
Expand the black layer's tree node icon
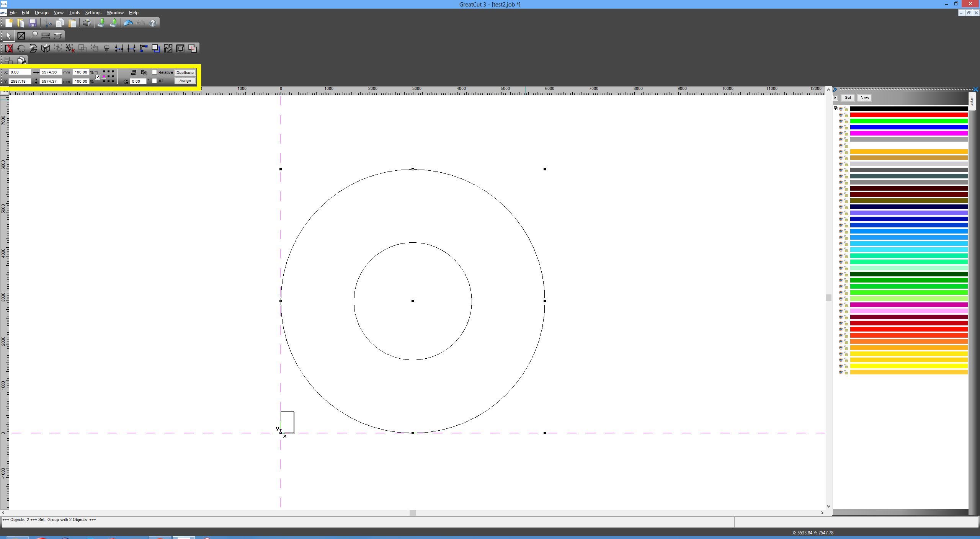point(836,109)
